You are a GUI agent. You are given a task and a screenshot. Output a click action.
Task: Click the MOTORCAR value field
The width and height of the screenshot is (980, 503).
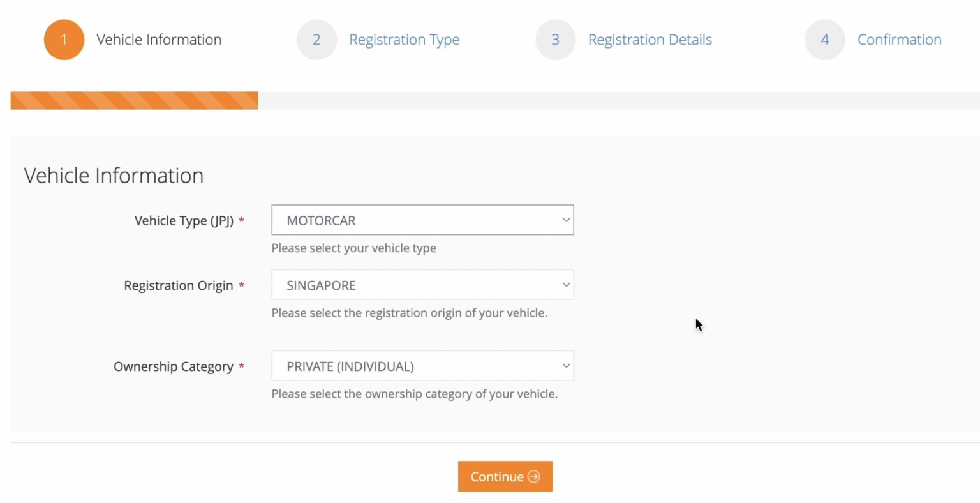[x=320, y=220]
